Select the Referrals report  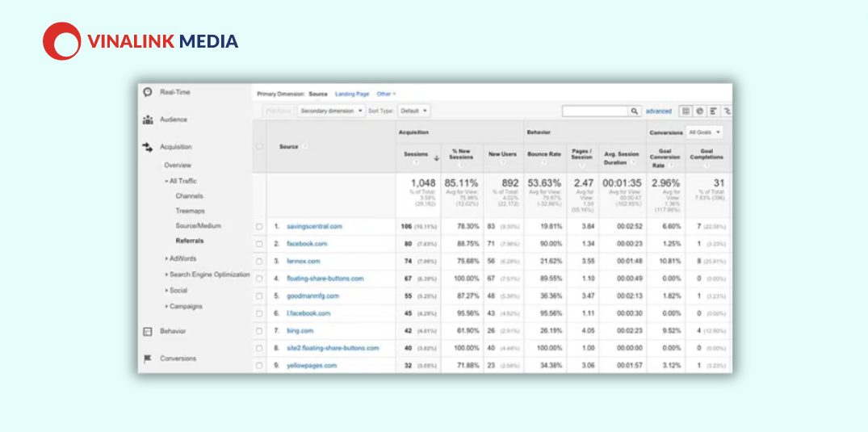tap(189, 241)
